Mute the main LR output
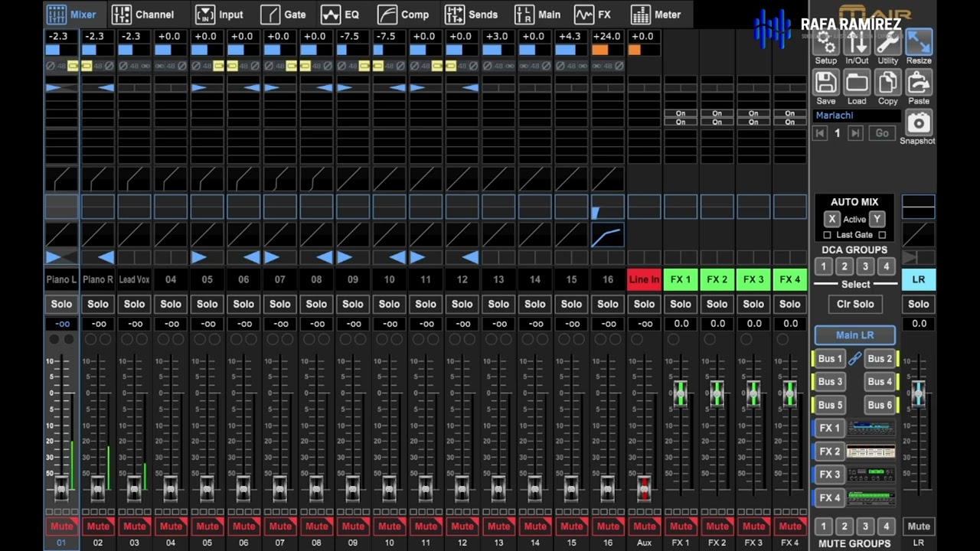The image size is (980, 551). click(919, 526)
